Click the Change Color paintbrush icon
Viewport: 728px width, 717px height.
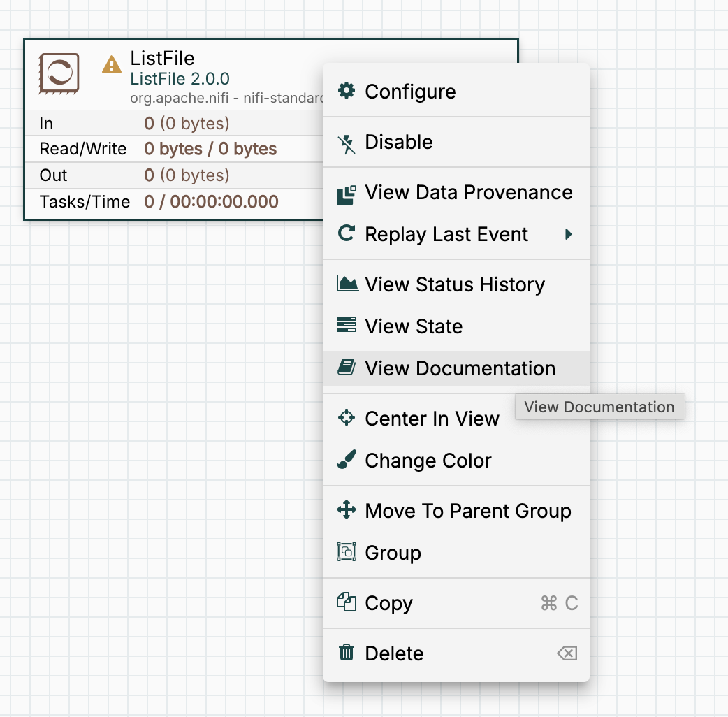coord(346,461)
